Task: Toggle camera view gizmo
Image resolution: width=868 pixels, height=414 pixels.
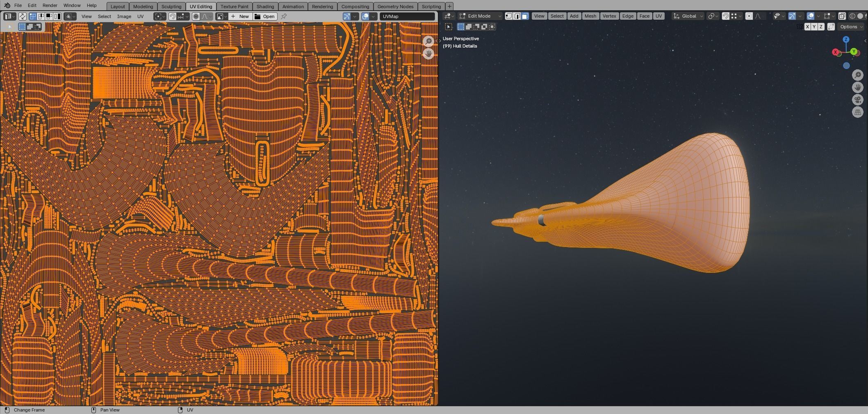Action: pos(858,100)
